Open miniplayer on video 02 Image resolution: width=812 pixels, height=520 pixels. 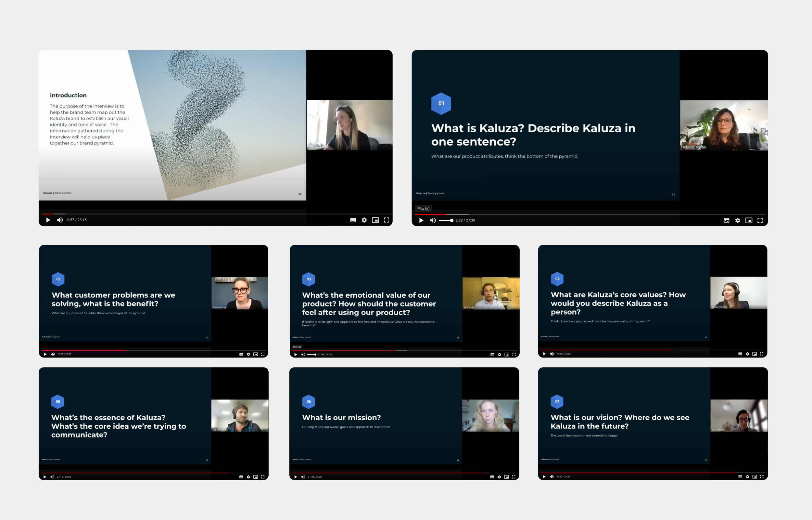coord(255,354)
